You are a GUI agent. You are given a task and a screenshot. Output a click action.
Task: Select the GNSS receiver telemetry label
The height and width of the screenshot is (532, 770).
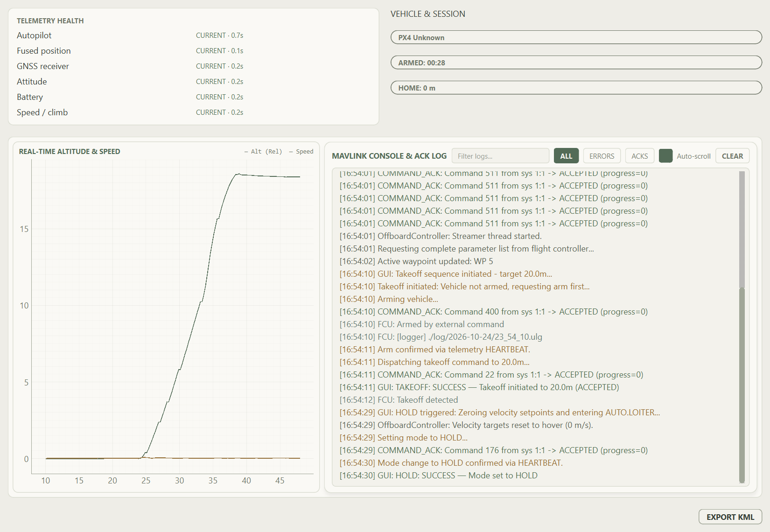[x=43, y=66]
